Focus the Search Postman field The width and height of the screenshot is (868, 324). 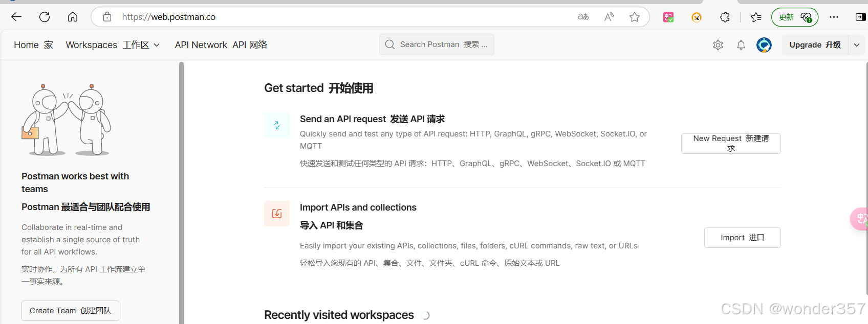(437, 44)
